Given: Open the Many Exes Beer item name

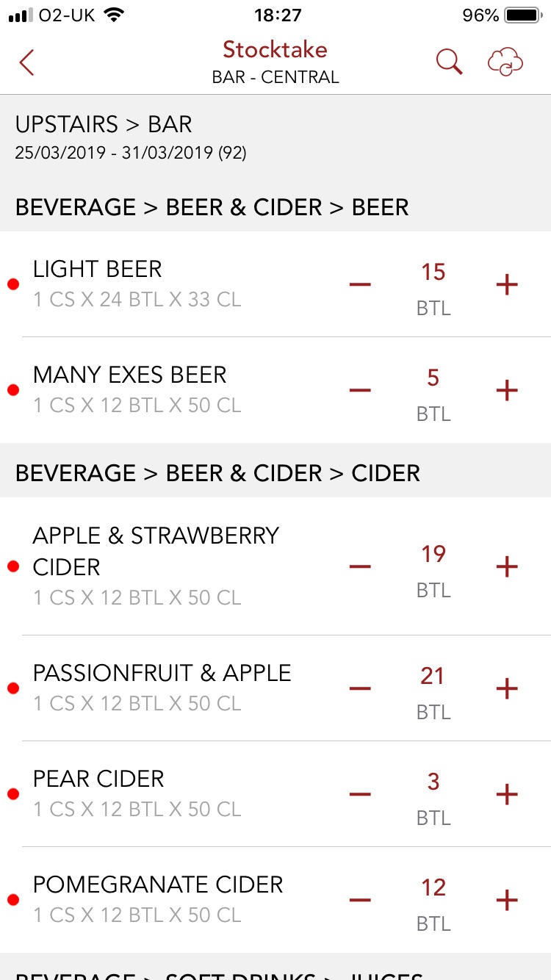Looking at the screenshot, I should 130,375.
